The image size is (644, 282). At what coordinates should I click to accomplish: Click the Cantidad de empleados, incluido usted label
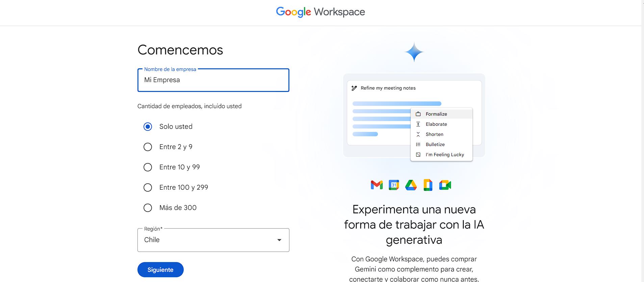tap(189, 106)
